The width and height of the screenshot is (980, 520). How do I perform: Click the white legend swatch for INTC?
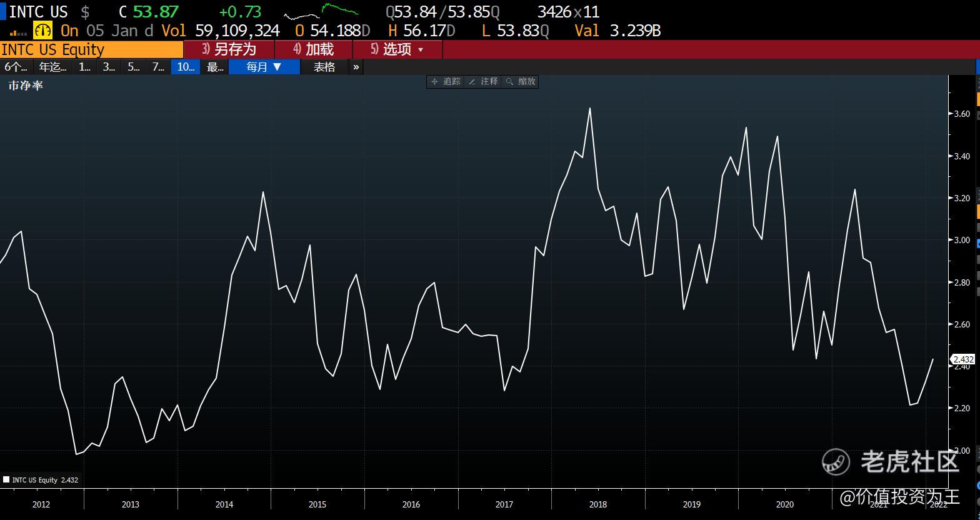click(x=6, y=480)
